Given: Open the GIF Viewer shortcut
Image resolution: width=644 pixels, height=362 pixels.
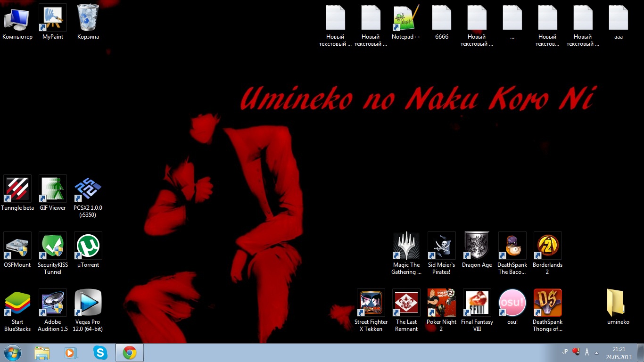Looking at the screenshot, I should click(53, 193).
